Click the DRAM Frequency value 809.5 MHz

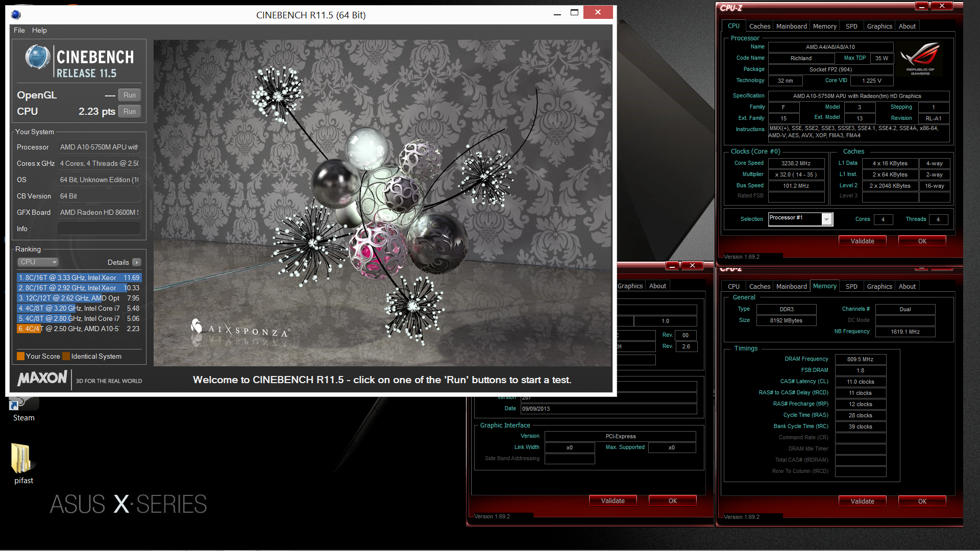(860, 359)
